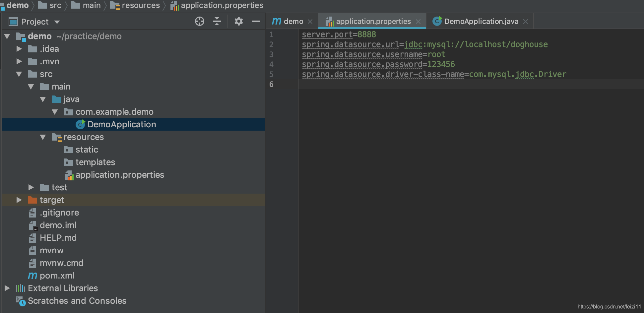
Task: Click the Project tool window icon
Action: (x=13, y=22)
